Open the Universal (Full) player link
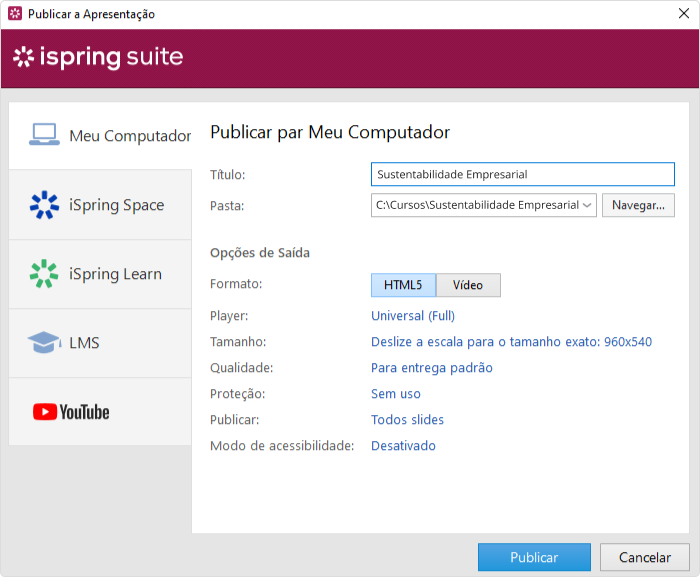This screenshot has height=577, width=700. point(413,316)
